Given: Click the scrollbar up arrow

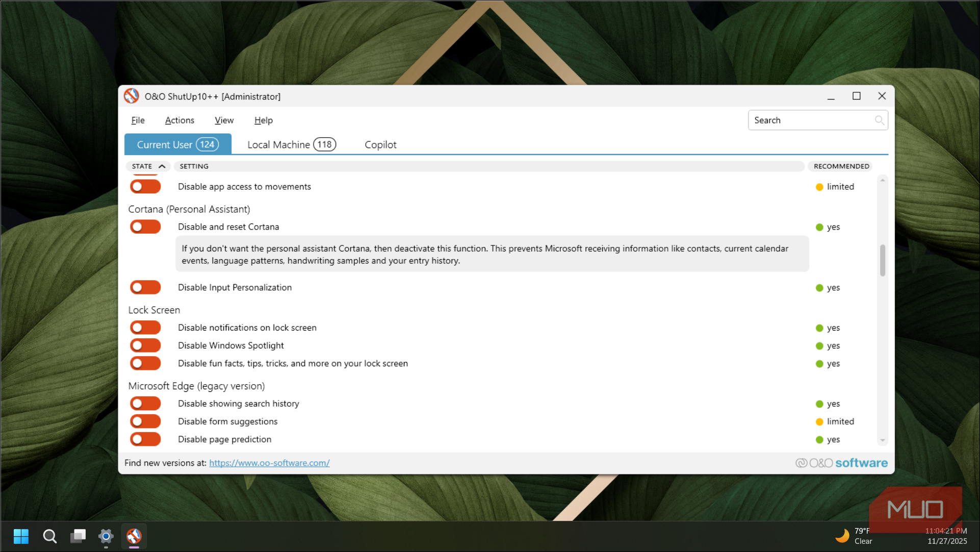Looking at the screenshot, I should click(x=883, y=180).
